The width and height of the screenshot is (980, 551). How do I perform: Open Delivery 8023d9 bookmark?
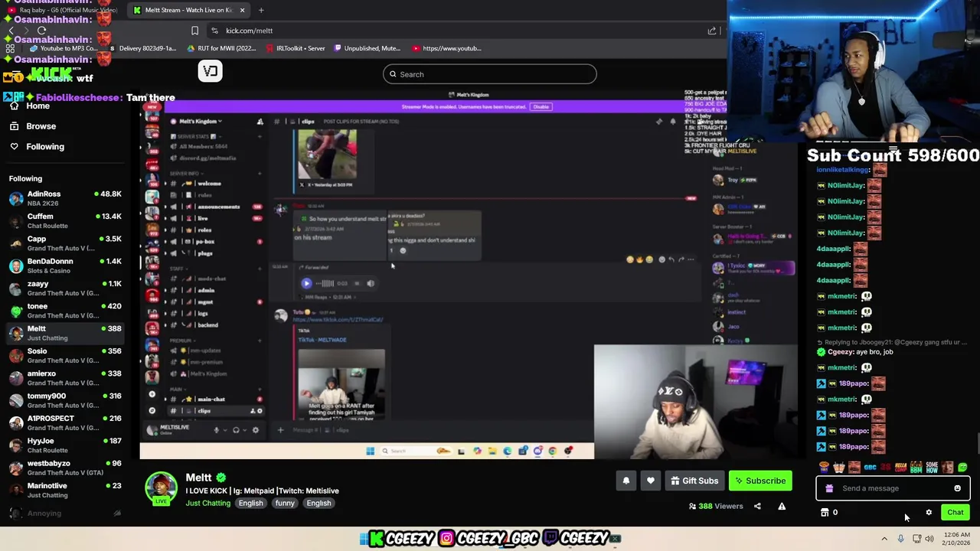(x=142, y=48)
